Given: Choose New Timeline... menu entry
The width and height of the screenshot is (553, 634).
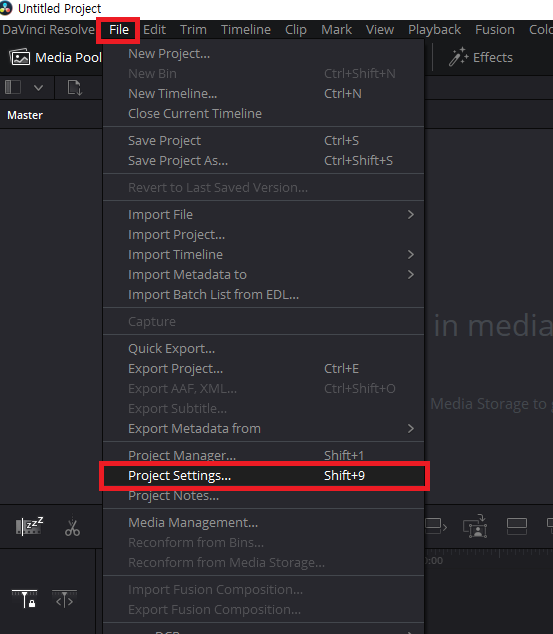Looking at the screenshot, I should pyautogui.click(x=264, y=93).
